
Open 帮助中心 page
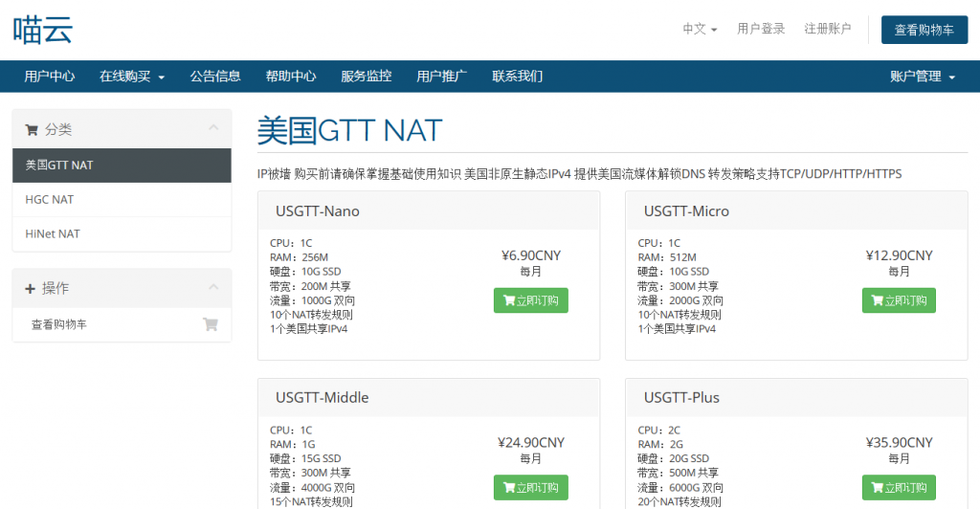(291, 77)
